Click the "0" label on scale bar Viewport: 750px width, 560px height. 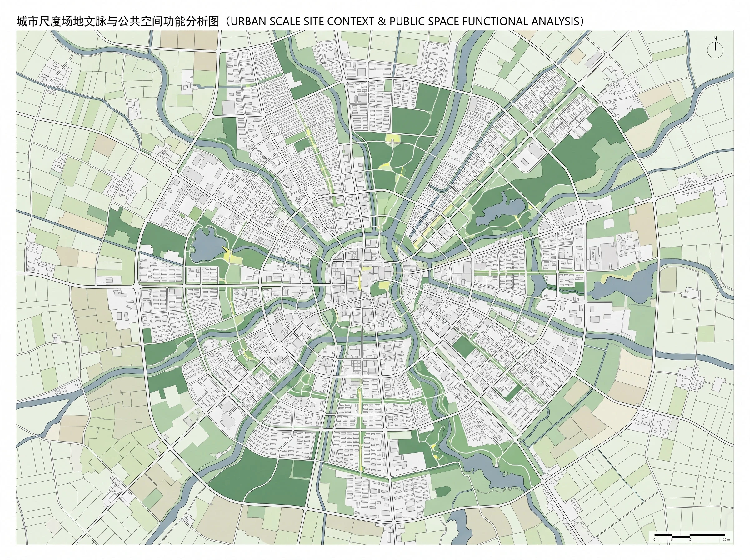pyautogui.click(x=654, y=540)
